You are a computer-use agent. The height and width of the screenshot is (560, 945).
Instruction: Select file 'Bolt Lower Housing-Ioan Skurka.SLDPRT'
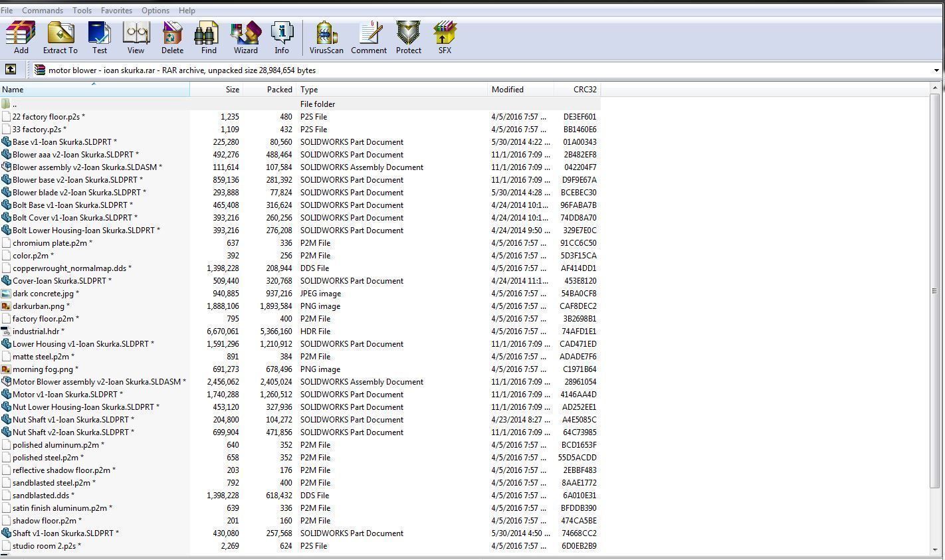[x=86, y=230]
